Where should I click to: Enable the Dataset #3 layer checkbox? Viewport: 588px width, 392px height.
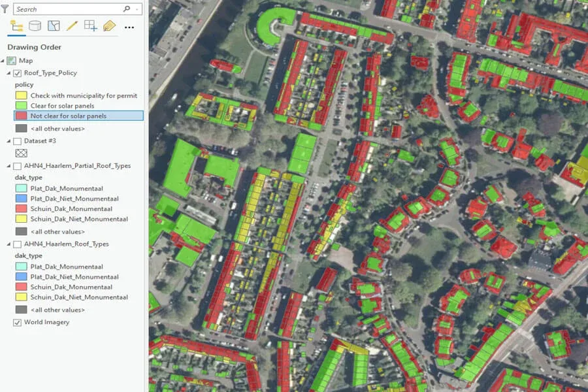pos(18,140)
